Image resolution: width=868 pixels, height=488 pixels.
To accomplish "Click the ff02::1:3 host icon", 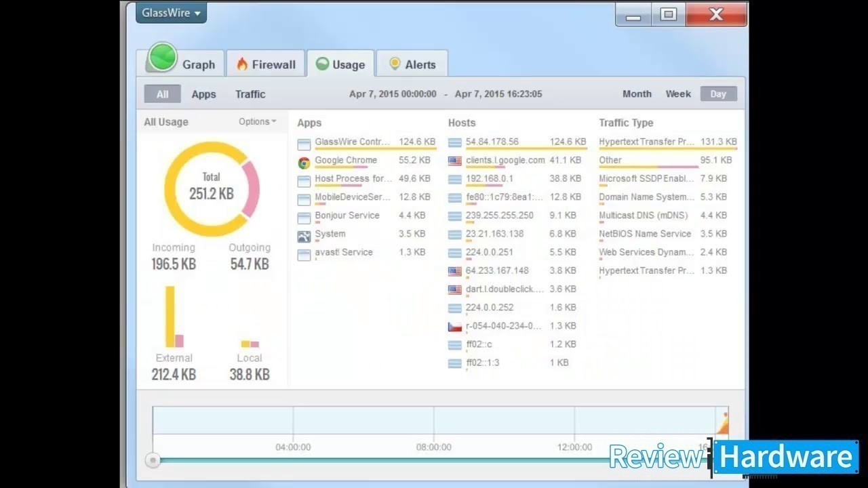I will tap(455, 363).
